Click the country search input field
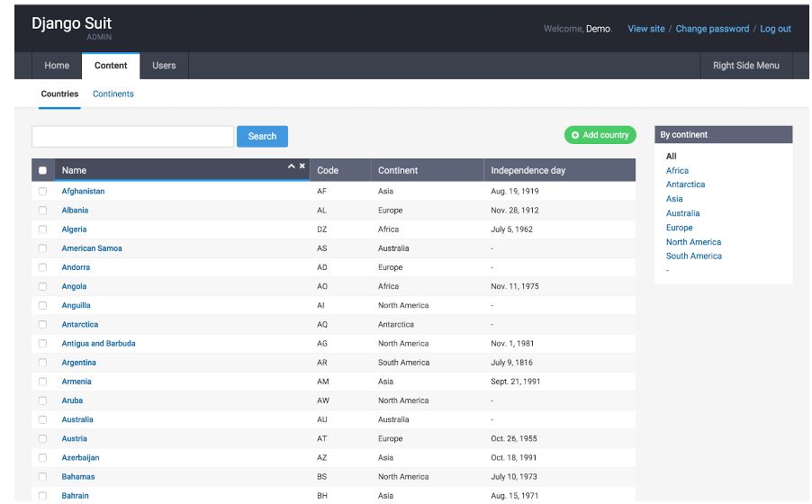The image size is (812, 504). pyautogui.click(x=132, y=136)
